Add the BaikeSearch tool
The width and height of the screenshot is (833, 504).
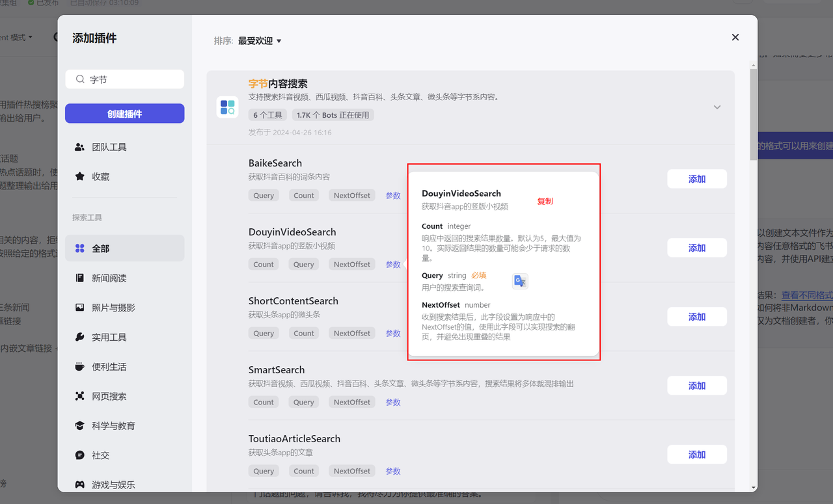click(697, 179)
